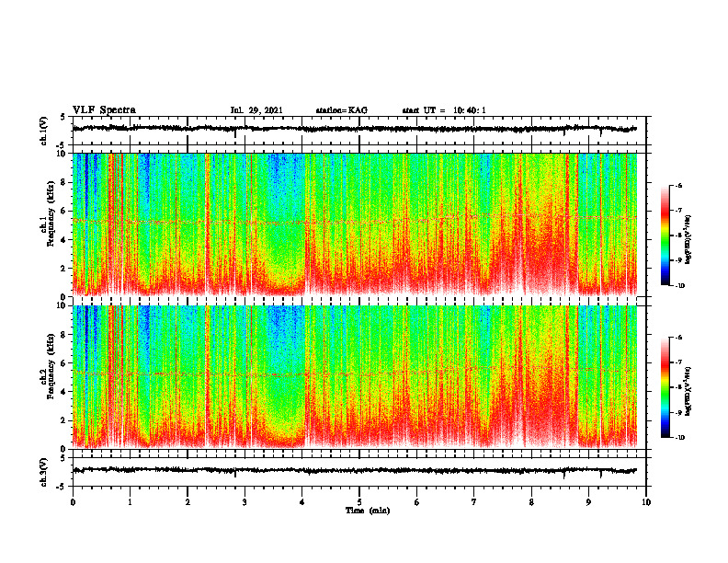Click the "8" kHz tick on ch.1 frequency axis
The image size is (728, 563).
tap(63, 182)
